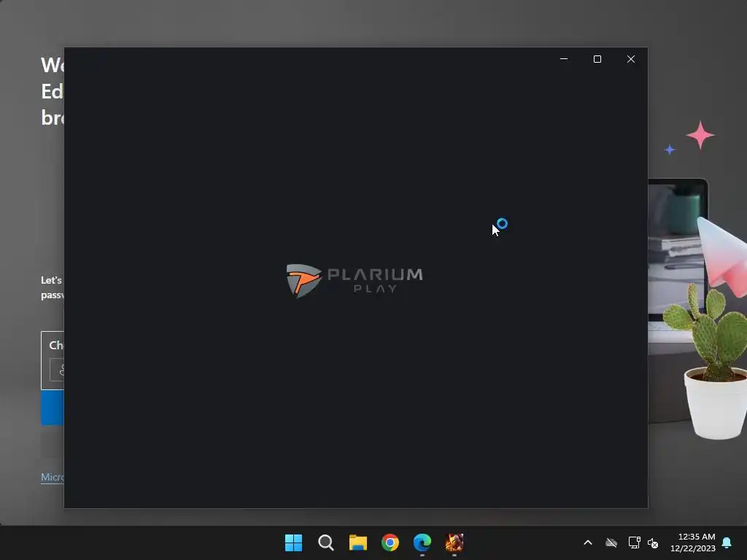Screen dimensions: 747x560
Task: Click the Plarium Play logo
Action: (355, 281)
